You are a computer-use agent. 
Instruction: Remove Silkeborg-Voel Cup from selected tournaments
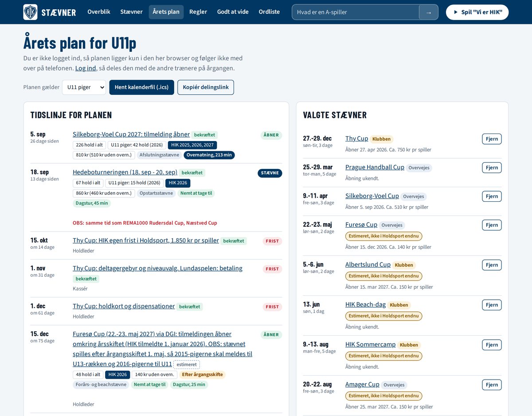(492, 196)
